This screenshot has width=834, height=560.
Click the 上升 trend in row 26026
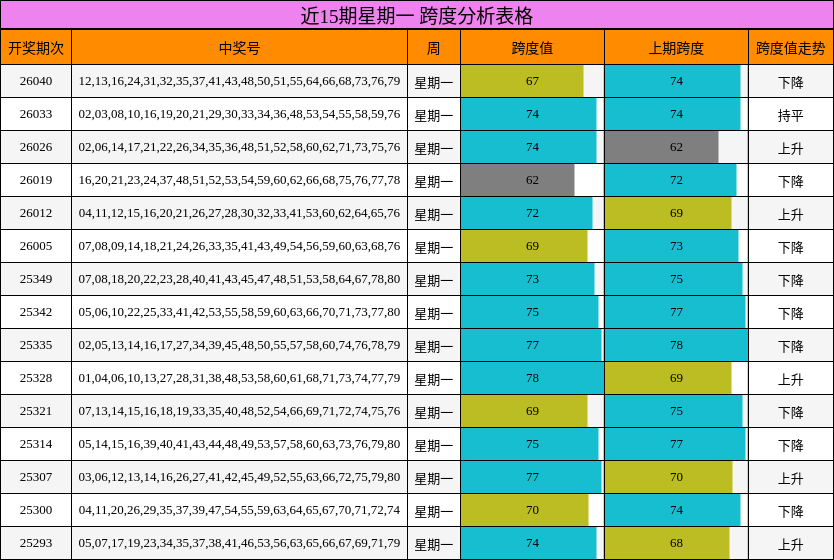point(791,148)
